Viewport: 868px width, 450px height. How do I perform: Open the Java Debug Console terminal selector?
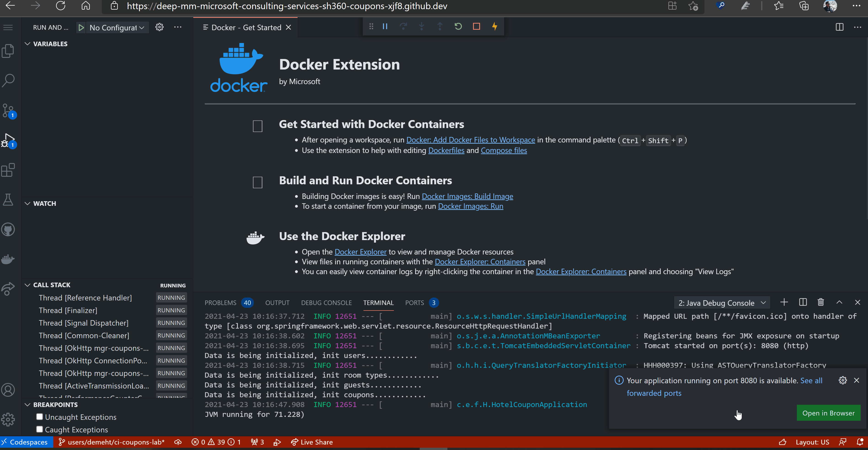click(722, 303)
